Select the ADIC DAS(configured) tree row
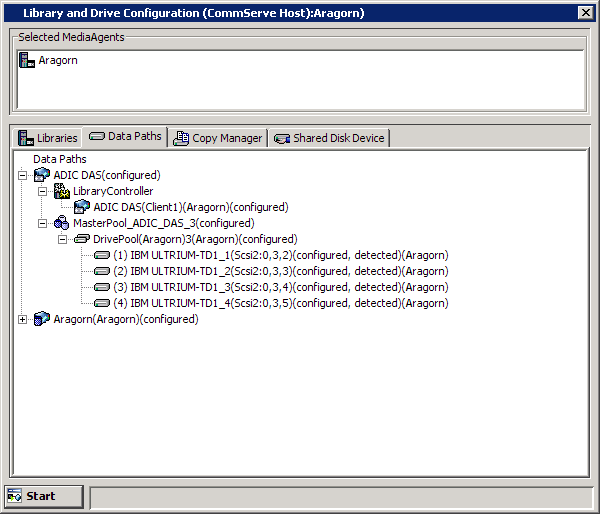The width and height of the screenshot is (600, 514). tap(107, 175)
